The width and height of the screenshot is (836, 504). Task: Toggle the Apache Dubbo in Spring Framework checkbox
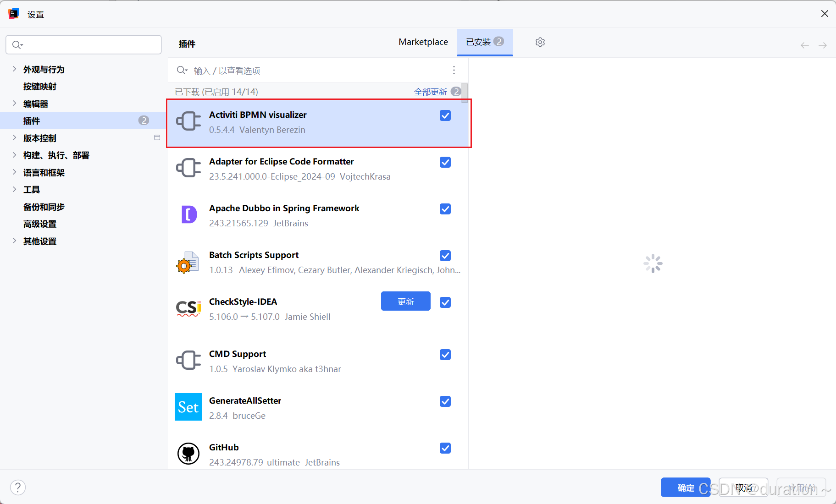[x=445, y=209]
